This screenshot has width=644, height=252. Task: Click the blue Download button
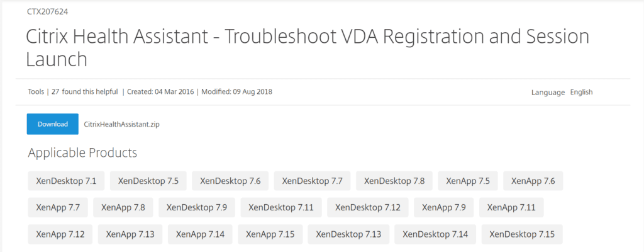click(x=52, y=124)
